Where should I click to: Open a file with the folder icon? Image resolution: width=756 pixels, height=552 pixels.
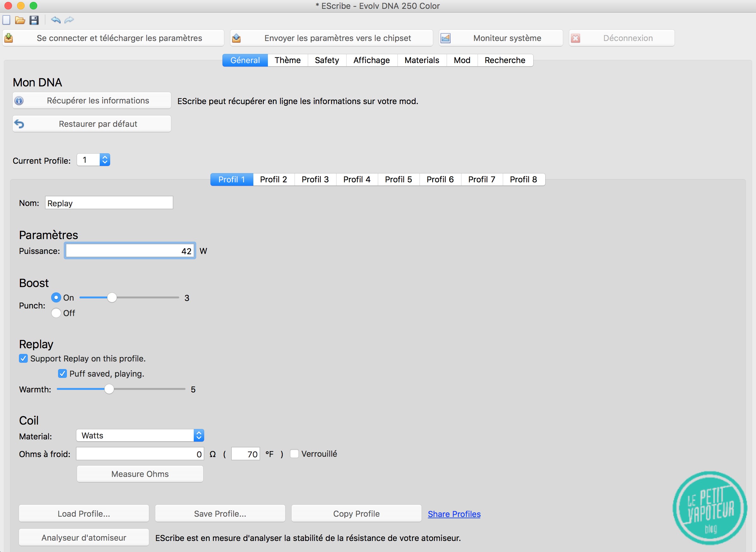tap(20, 20)
